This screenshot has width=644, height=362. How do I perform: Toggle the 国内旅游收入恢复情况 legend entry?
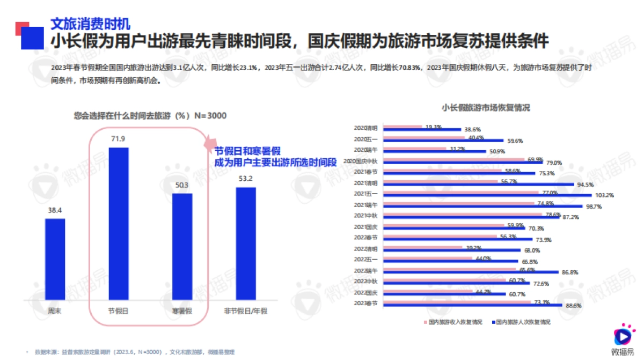point(456,321)
